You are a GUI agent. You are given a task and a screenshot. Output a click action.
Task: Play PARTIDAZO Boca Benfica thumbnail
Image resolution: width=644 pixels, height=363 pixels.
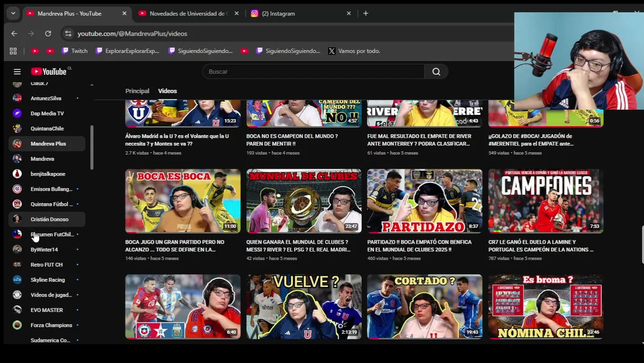point(425,201)
